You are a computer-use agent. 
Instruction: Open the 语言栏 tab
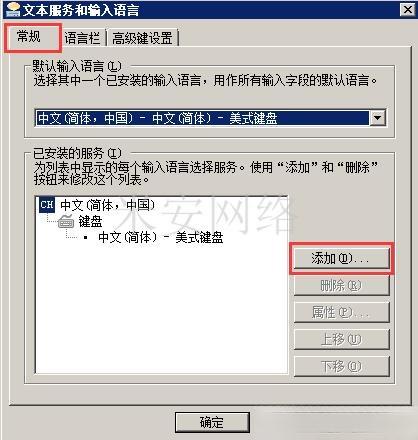click(82, 38)
